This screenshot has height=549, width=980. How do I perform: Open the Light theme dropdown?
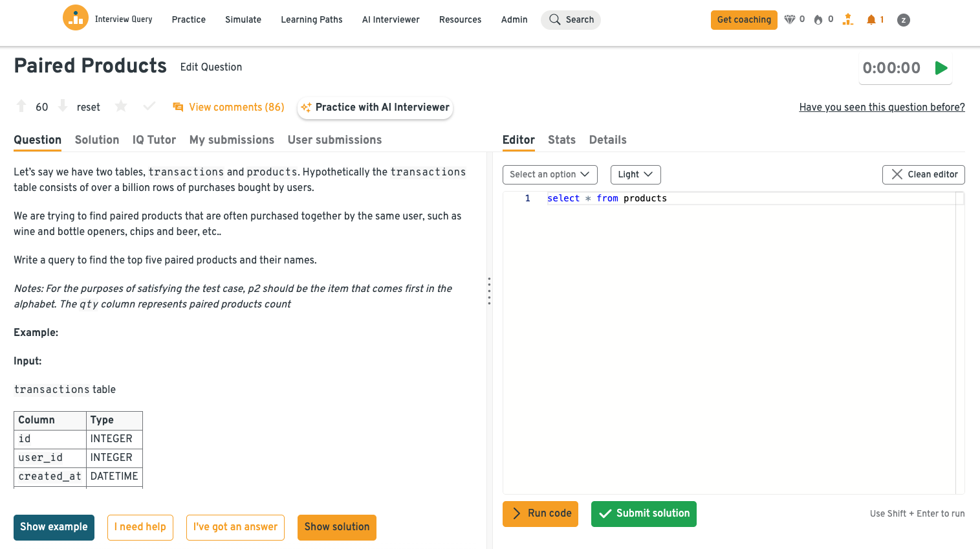635,174
